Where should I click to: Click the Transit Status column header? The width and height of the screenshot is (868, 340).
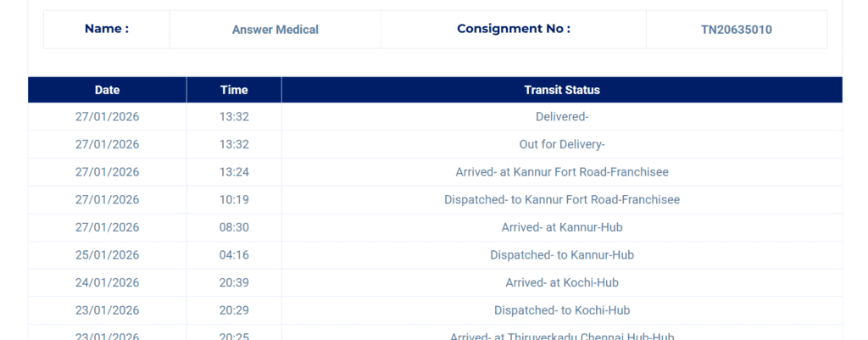561,90
